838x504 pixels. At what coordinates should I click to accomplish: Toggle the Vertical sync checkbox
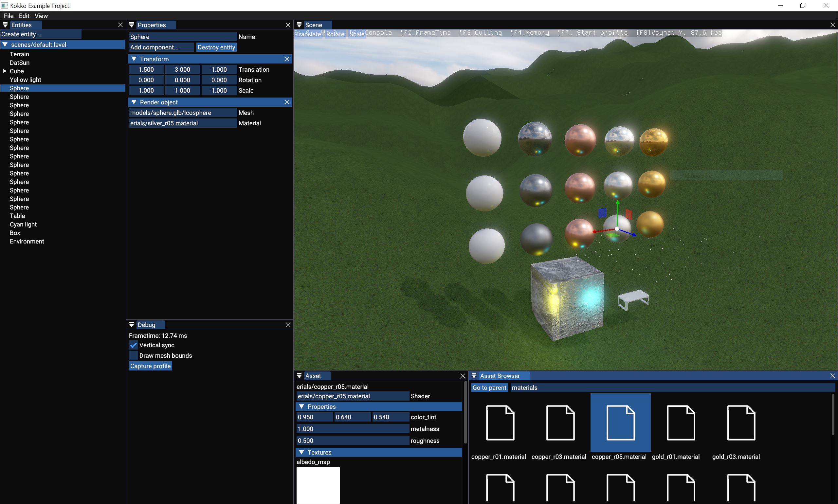click(x=134, y=345)
